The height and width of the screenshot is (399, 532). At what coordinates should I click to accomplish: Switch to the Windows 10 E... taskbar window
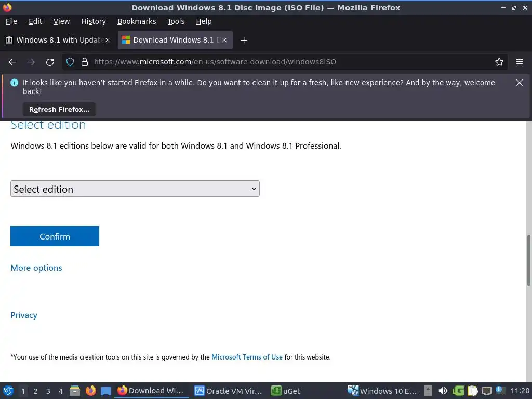click(382, 391)
